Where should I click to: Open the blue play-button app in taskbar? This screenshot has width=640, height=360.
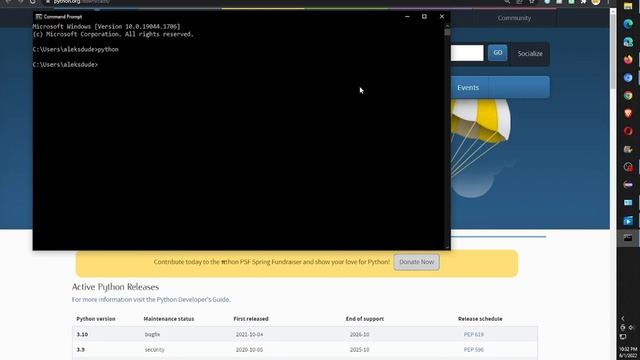[x=628, y=220]
